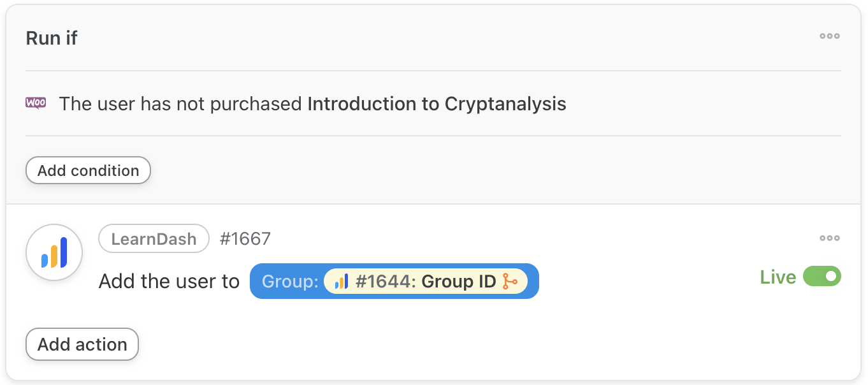The image size is (868, 385).
Task: Click the action ID #1667
Action: click(x=245, y=239)
